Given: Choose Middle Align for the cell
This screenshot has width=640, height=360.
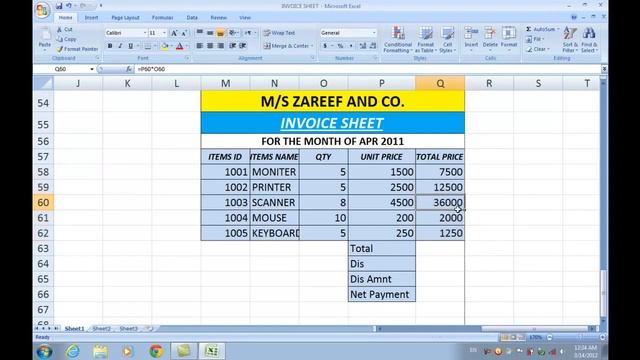Looking at the screenshot, I should click(x=210, y=33).
